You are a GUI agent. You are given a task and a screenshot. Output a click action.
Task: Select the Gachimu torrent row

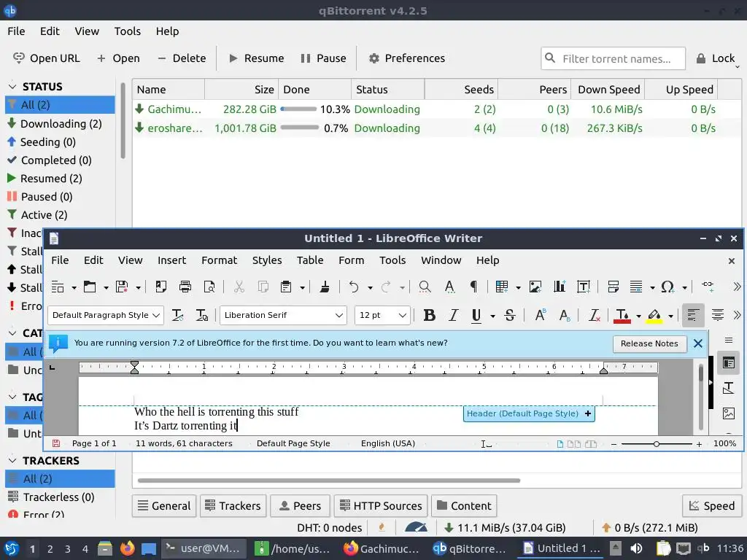pos(436,109)
